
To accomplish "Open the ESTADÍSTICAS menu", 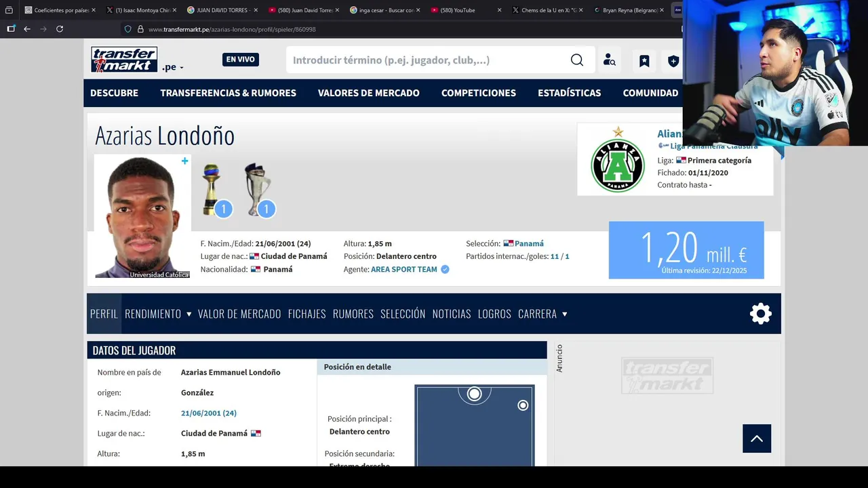I will pos(569,93).
